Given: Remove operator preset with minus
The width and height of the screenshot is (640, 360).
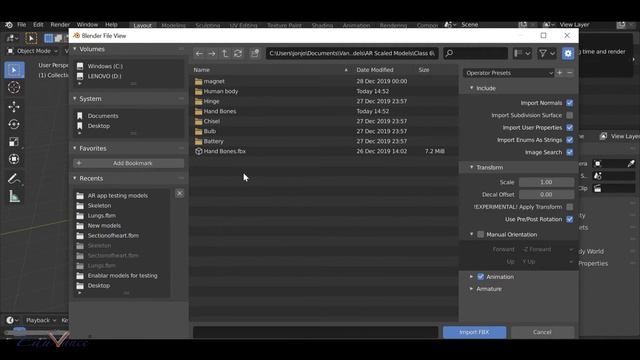Looking at the screenshot, I should pos(570,73).
